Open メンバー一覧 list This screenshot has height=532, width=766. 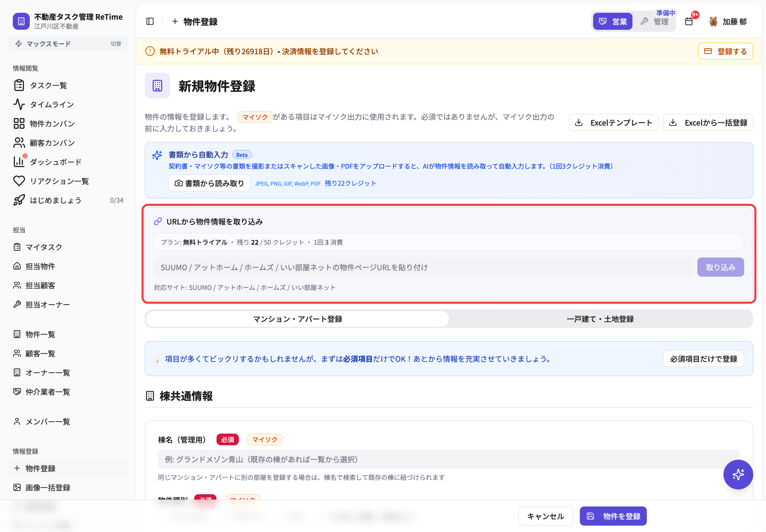[68, 422]
